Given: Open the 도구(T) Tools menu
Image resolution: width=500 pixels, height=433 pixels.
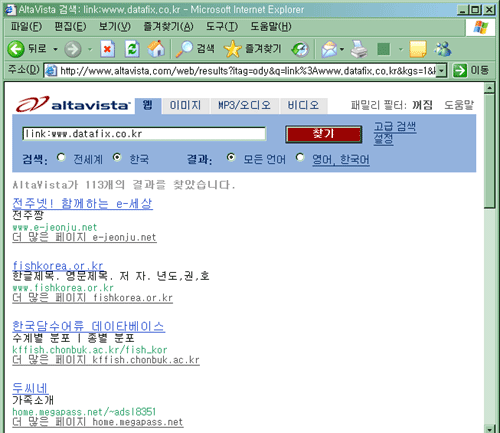Looking at the screenshot, I should [222, 26].
